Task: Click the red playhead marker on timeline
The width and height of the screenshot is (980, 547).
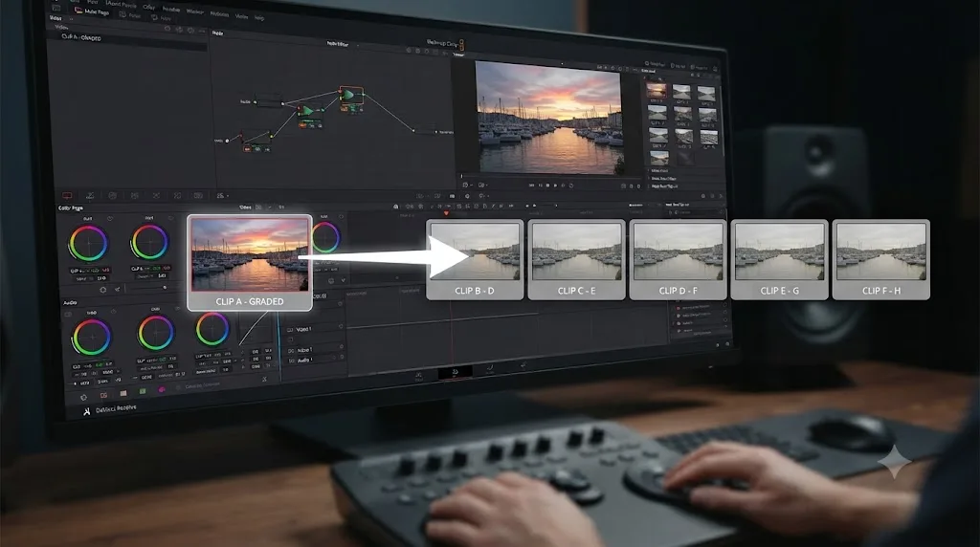Action: point(446,213)
